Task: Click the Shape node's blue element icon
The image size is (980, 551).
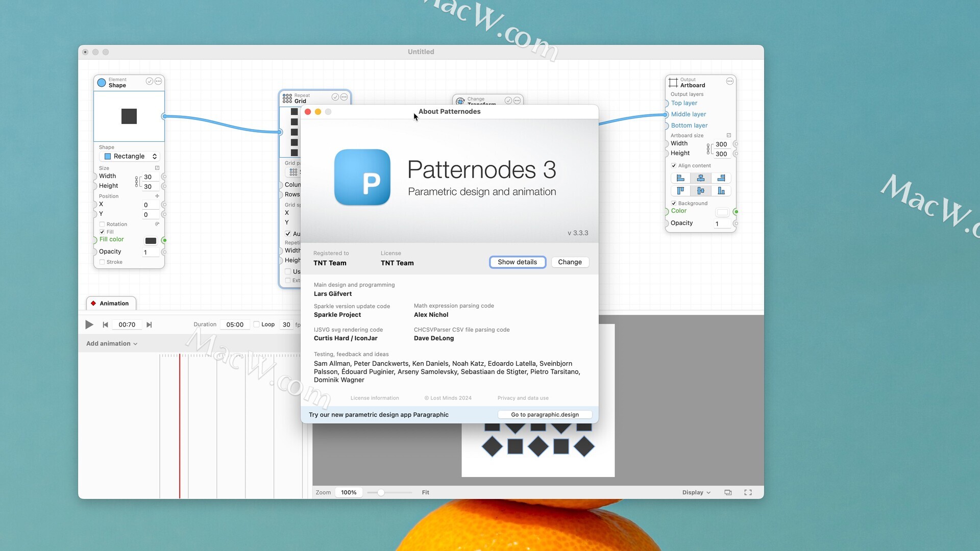Action: click(x=102, y=82)
